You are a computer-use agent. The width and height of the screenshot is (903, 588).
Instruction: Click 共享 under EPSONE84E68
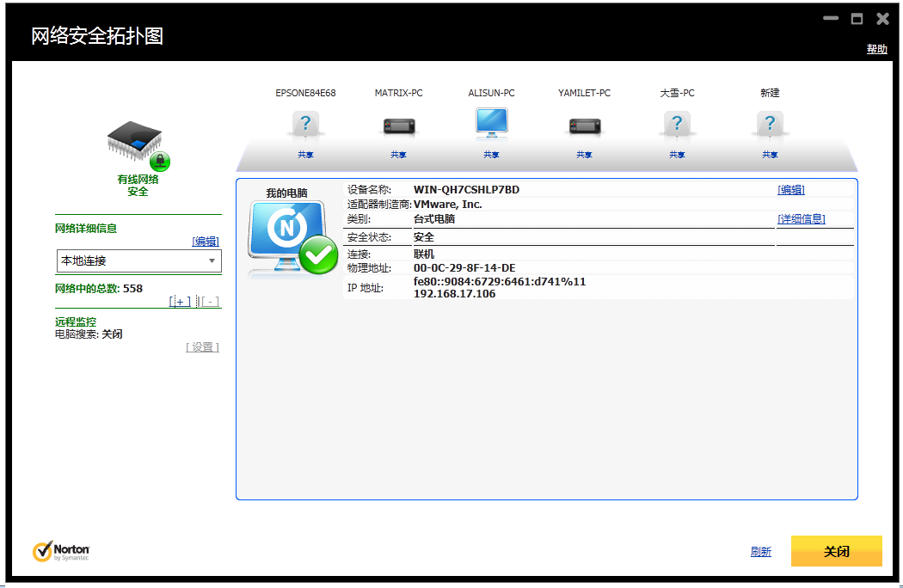click(x=306, y=155)
